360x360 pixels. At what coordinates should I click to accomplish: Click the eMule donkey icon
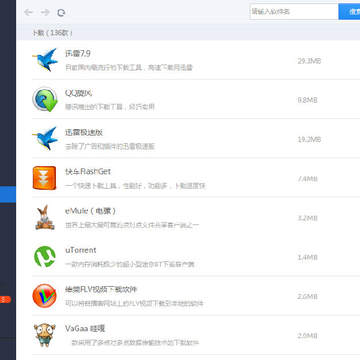click(x=45, y=217)
